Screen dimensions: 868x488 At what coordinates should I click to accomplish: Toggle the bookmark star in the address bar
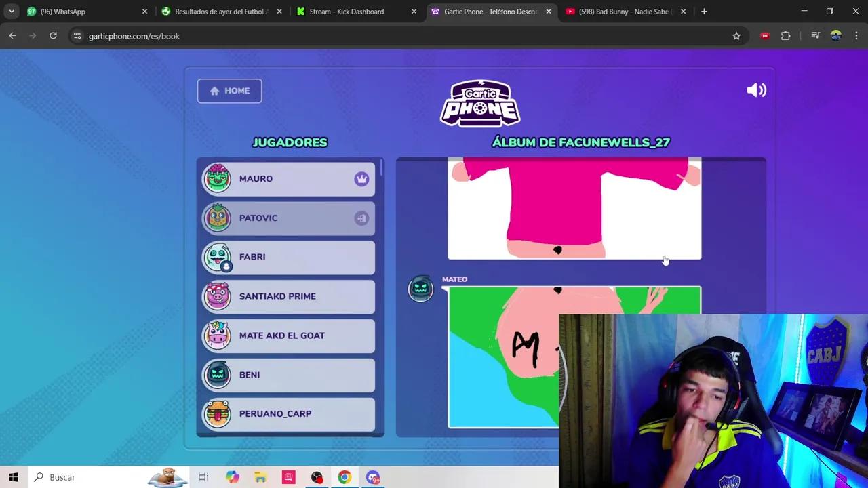[736, 36]
